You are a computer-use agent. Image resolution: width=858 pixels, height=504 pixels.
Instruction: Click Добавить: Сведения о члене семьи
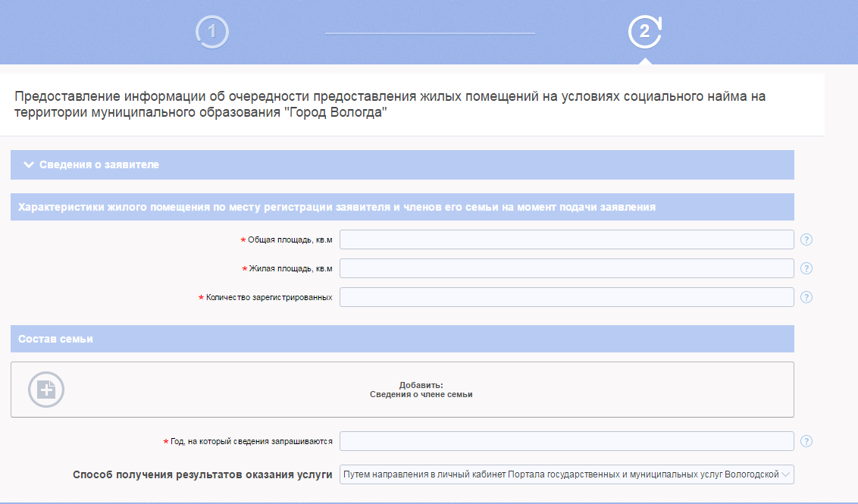(x=421, y=390)
